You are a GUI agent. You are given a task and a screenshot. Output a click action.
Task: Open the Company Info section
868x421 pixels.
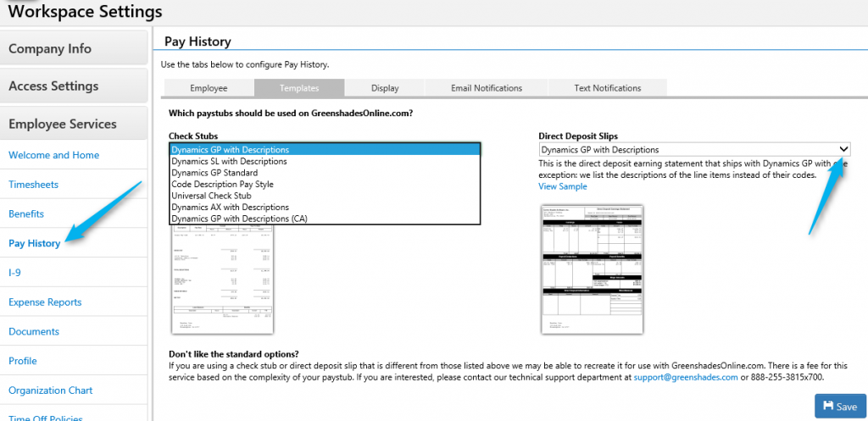(x=74, y=48)
